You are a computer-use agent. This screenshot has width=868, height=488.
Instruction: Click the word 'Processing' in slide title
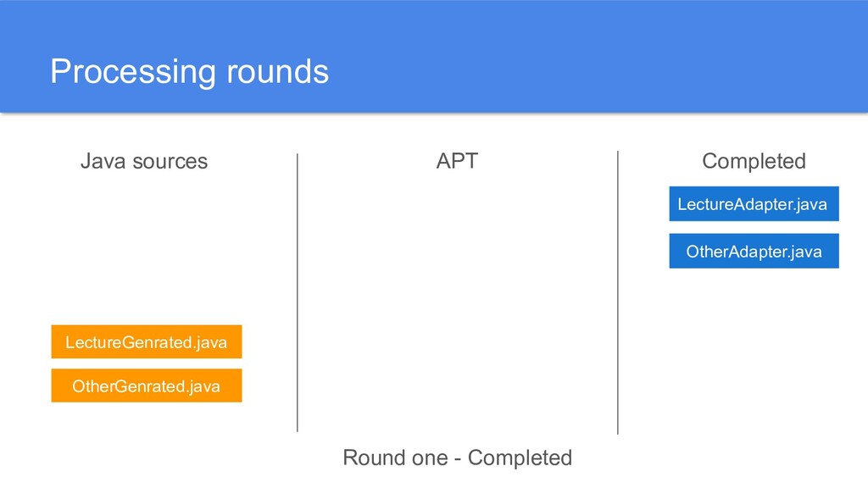(x=132, y=72)
